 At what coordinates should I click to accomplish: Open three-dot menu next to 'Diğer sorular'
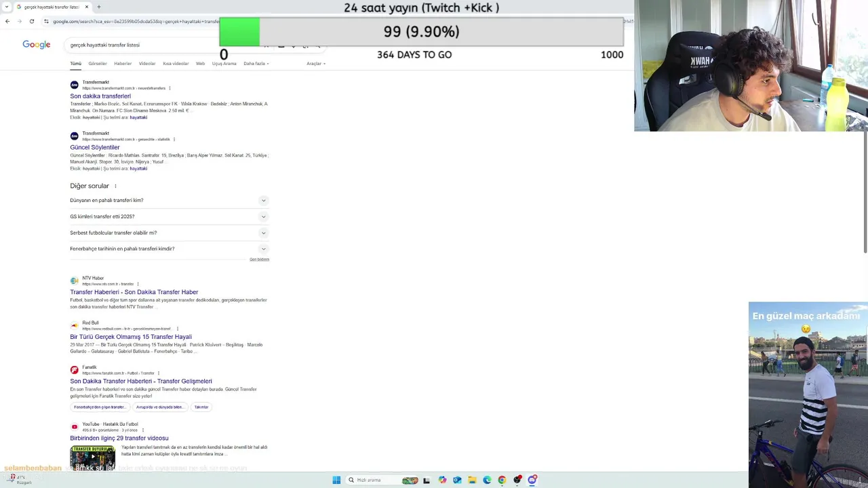click(115, 186)
